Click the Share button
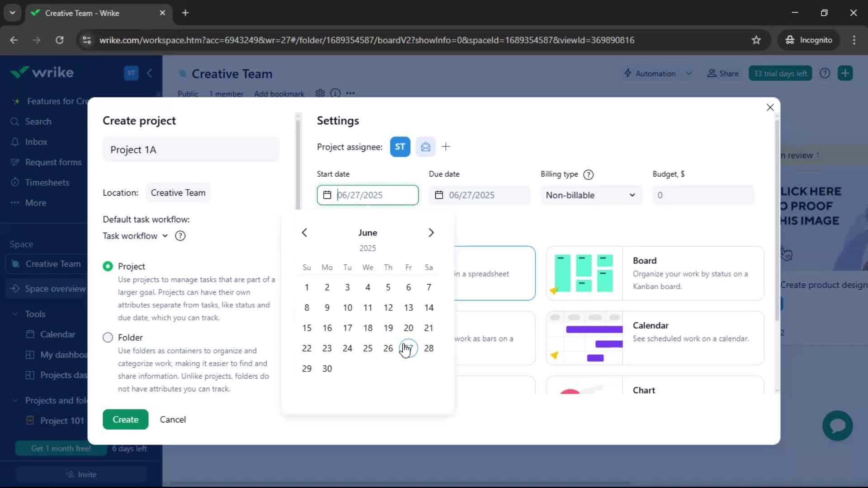The height and width of the screenshot is (488, 868). point(722,73)
